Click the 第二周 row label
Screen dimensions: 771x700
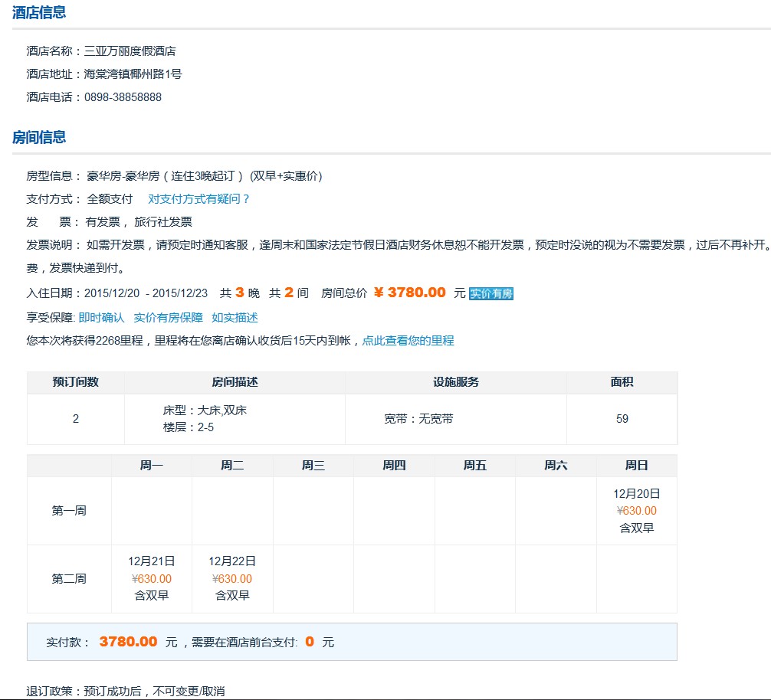pos(69,579)
